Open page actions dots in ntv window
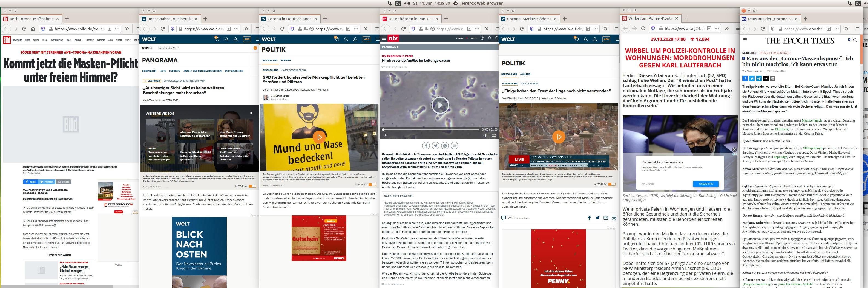Image resolution: width=868 pixels, height=288 pixels. (477, 29)
